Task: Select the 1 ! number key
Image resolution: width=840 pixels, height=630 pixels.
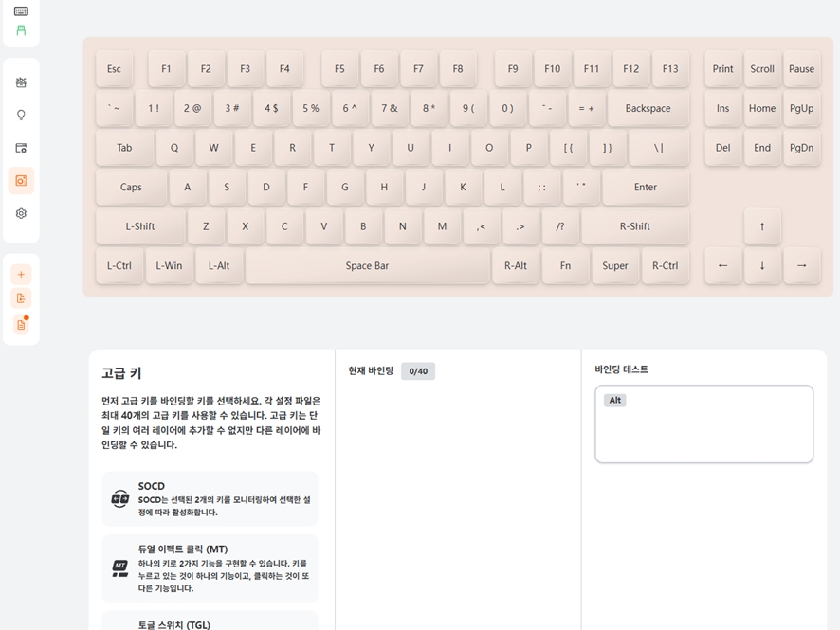Action: tap(154, 108)
